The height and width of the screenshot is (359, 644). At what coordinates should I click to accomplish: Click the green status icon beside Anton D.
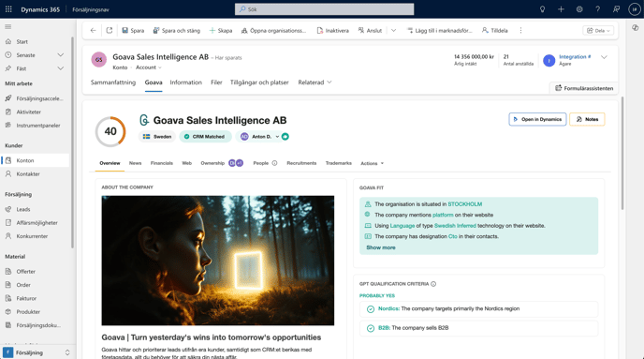[285, 137]
